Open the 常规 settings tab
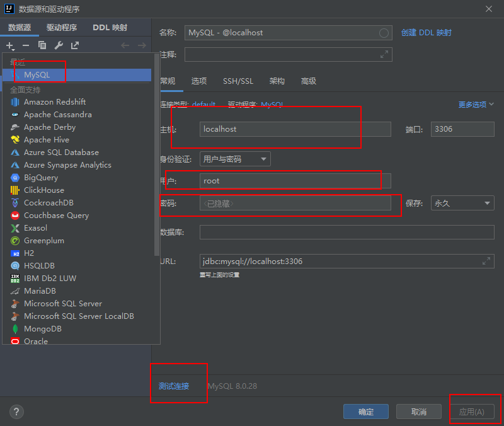504x426 pixels. click(x=168, y=81)
